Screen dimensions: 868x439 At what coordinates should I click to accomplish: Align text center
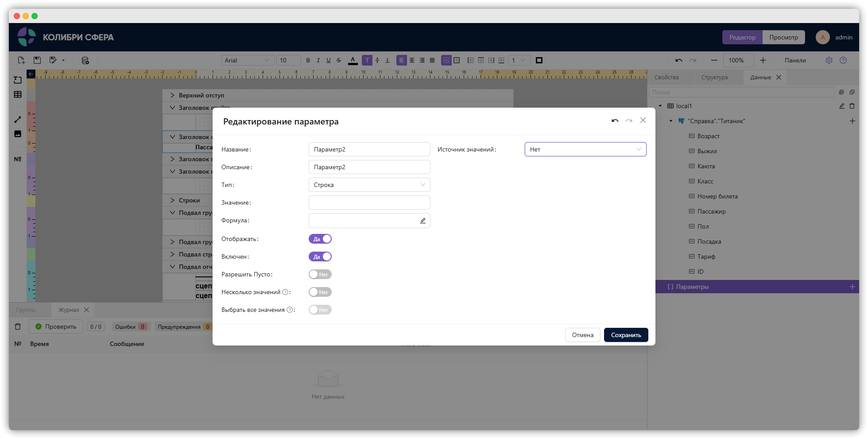pos(412,60)
